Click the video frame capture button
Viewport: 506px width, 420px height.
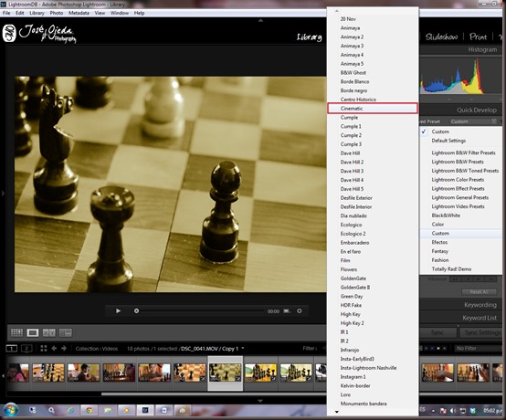(287, 311)
